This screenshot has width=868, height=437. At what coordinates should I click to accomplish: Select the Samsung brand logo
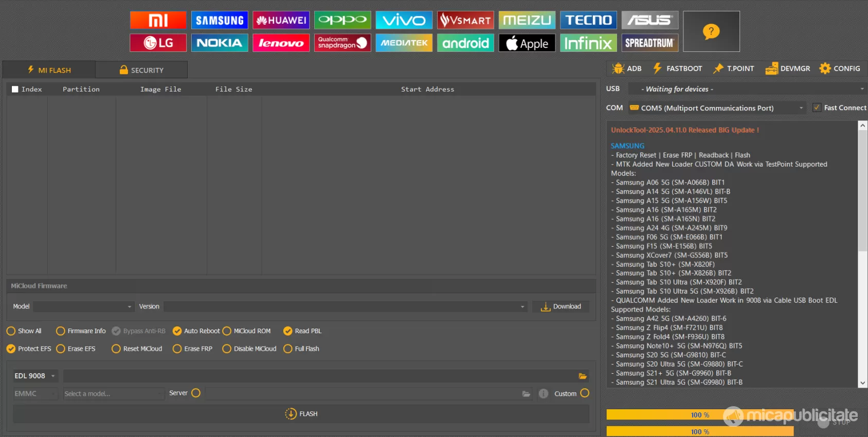[x=220, y=20]
